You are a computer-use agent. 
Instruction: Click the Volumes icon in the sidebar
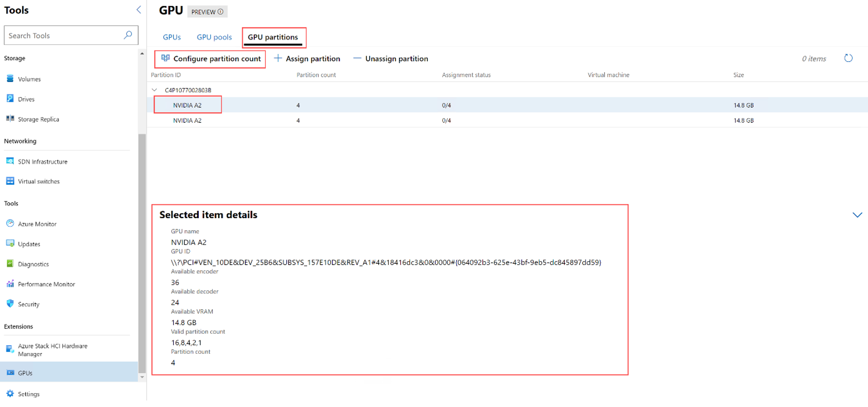click(10, 79)
